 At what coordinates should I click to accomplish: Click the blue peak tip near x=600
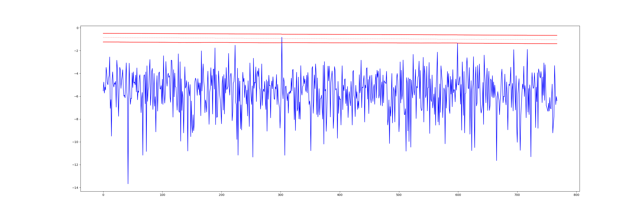pyautogui.click(x=457, y=43)
